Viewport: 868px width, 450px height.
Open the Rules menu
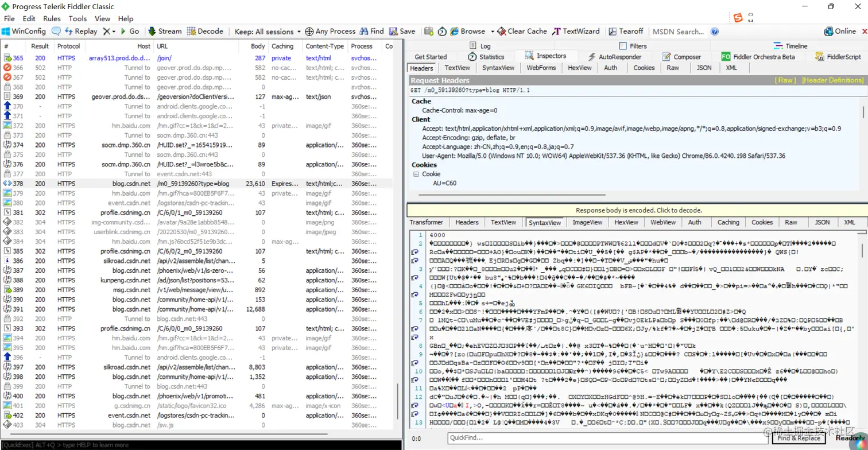click(52, 18)
